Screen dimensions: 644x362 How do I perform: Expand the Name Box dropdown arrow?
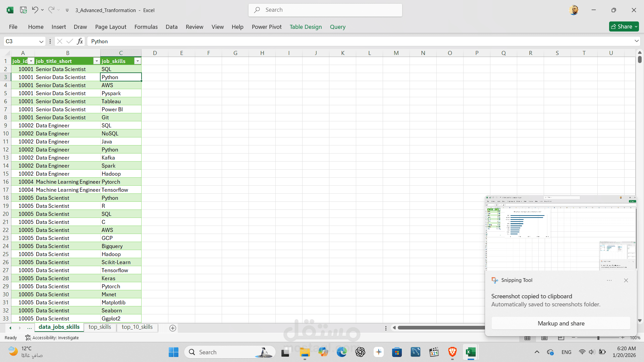tap(41, 42)
